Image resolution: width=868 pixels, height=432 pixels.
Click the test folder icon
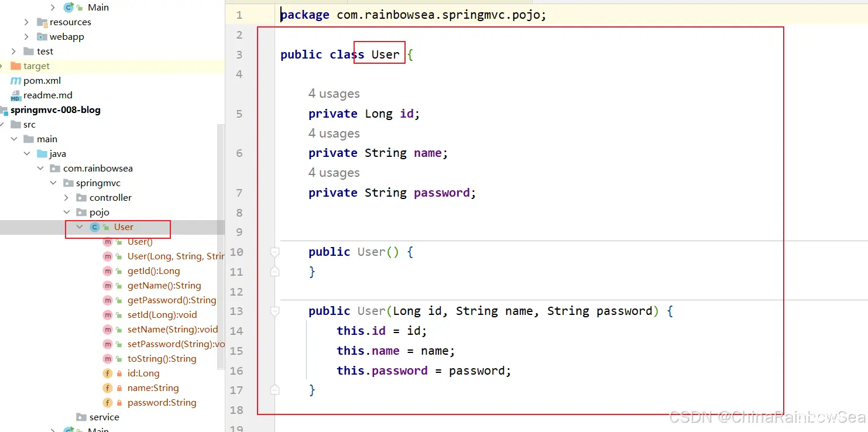[29, 52]
